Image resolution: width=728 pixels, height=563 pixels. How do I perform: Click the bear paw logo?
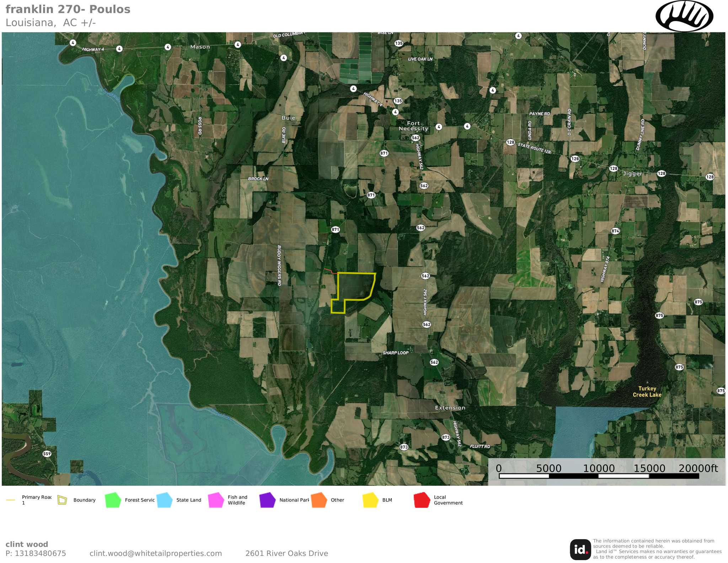point(684,16)
